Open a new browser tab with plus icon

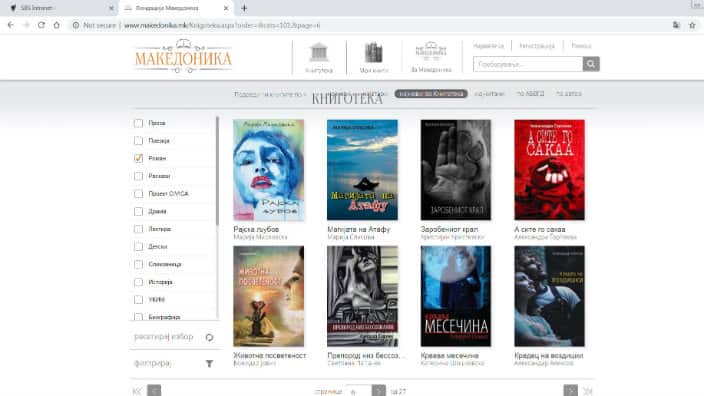[244, 8]
